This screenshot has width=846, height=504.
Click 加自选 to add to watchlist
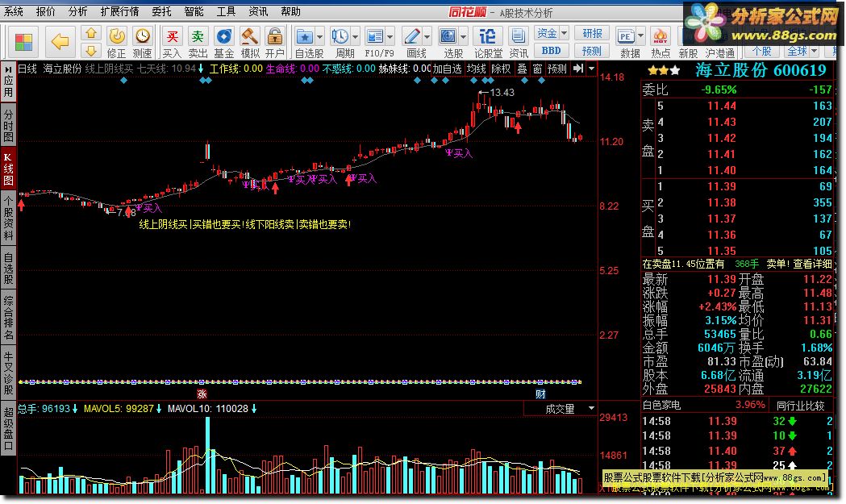coord(448,69)
